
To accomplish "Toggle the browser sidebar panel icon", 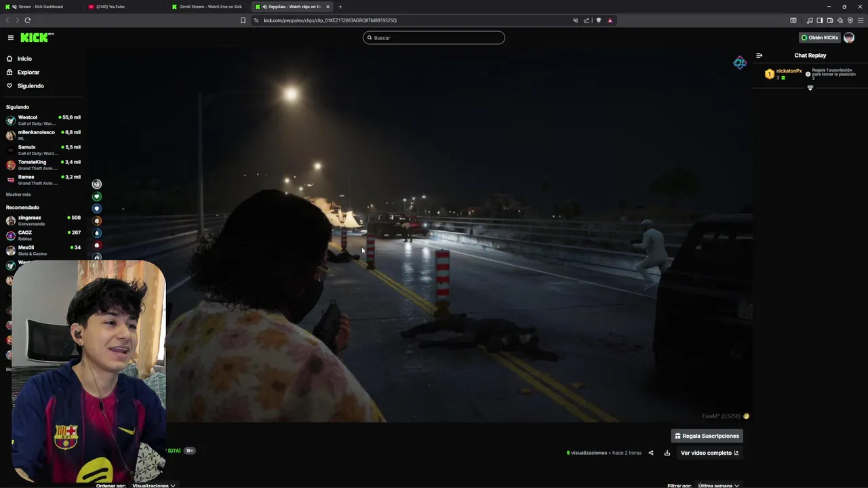I will (x=820, y=20).
